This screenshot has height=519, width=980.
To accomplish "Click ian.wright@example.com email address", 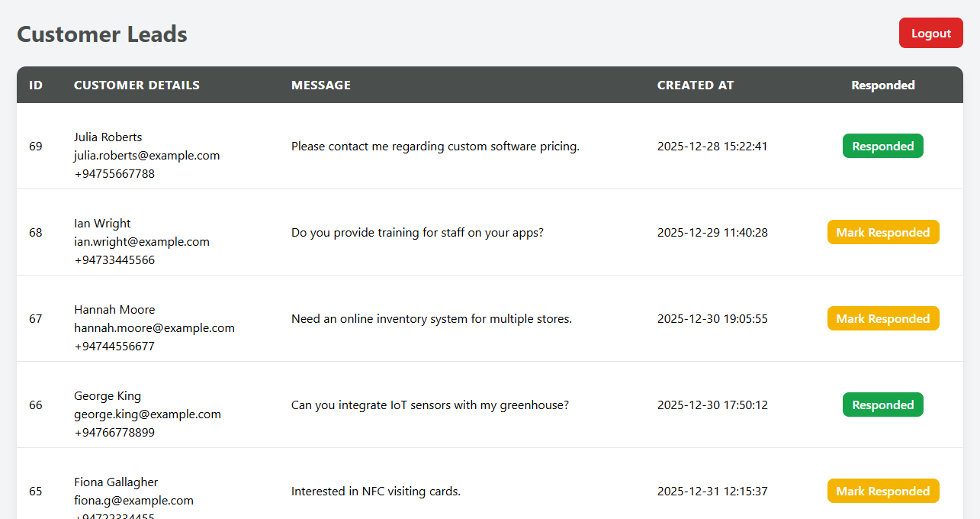I will (142, 242).
